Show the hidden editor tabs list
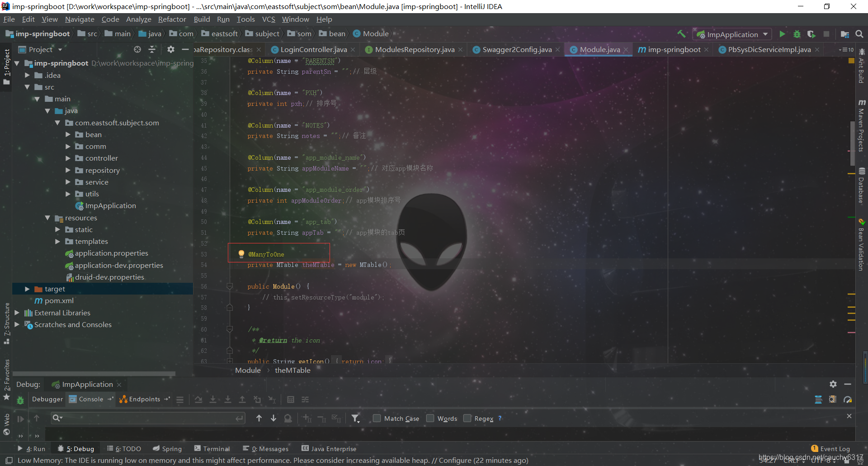Screen dimensions: 868x466 846,50
